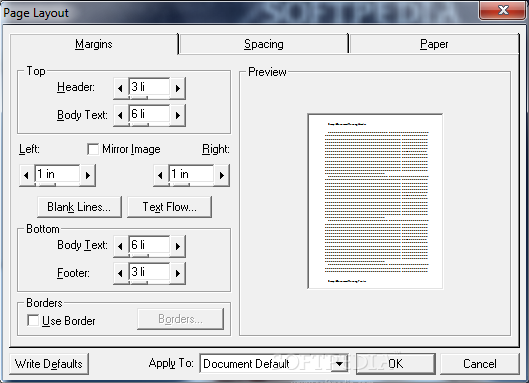The image size is (529, 383).
Task: Click the Bottom Body Text input field
Action: (149, 245)
